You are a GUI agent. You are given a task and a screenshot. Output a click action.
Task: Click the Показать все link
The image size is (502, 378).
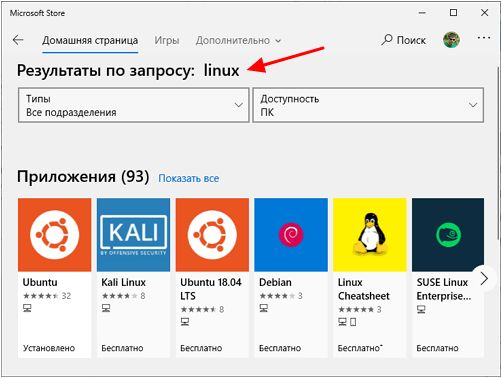coord(189,178)
